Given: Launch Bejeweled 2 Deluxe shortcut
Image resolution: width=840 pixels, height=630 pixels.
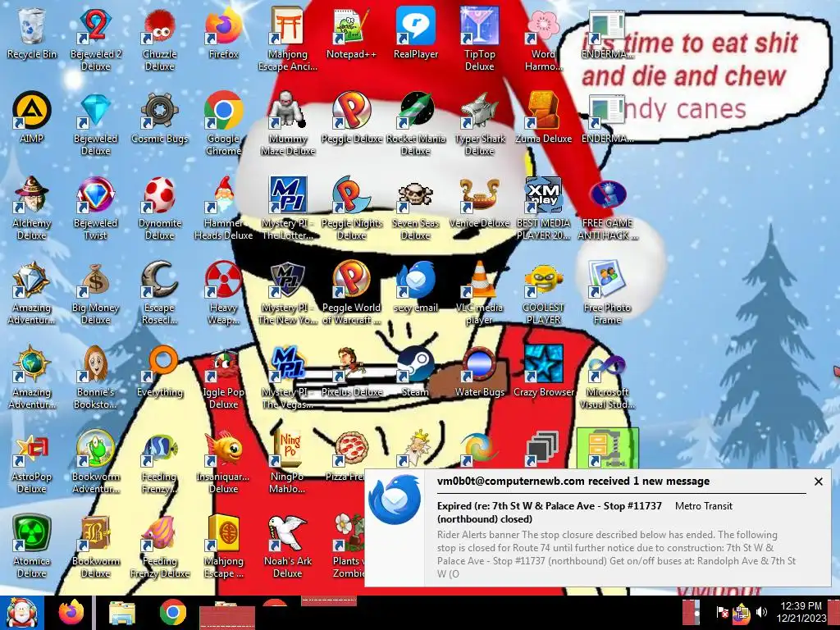Looking at the screenshot, I should coord(95,39).
